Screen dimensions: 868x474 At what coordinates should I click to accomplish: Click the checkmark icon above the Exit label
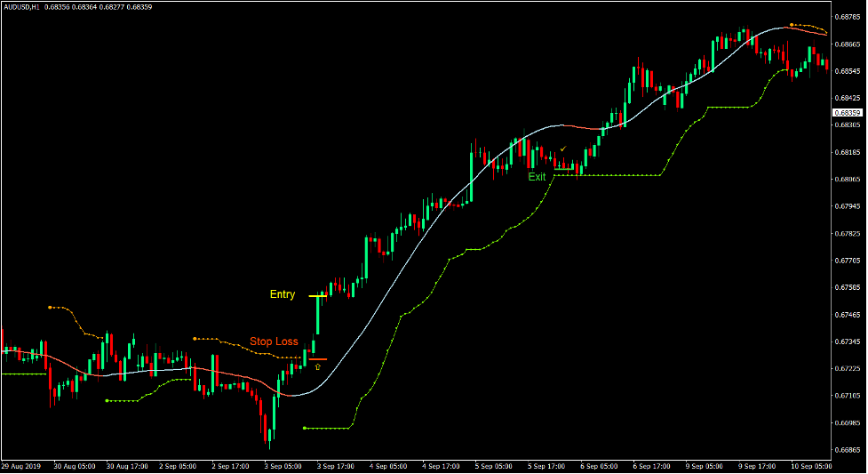(x=563, y=149)
